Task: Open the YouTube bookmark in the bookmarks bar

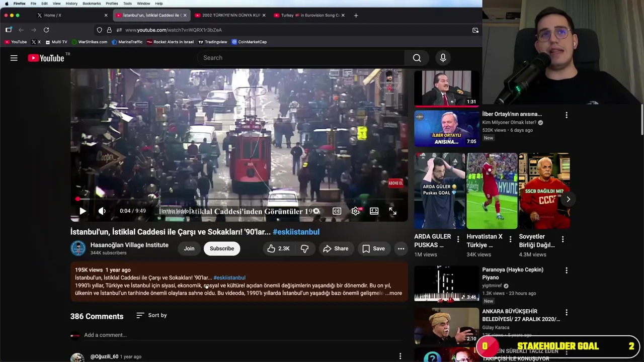Action: (x=16, y=42)
